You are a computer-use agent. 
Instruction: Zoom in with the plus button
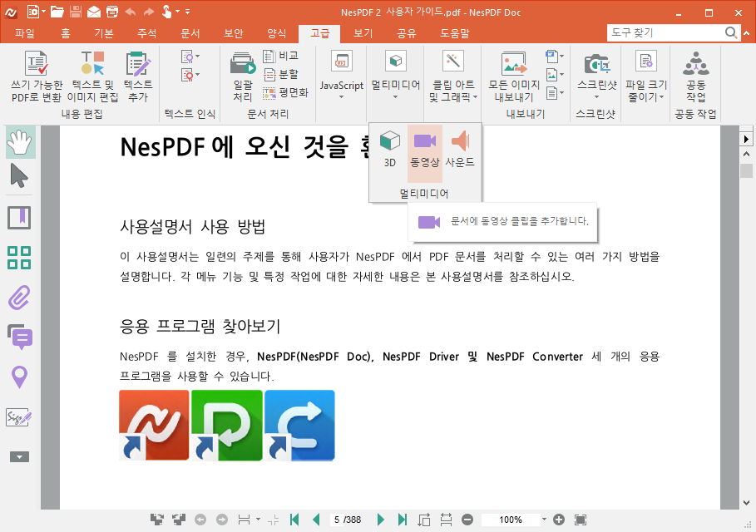559,520
